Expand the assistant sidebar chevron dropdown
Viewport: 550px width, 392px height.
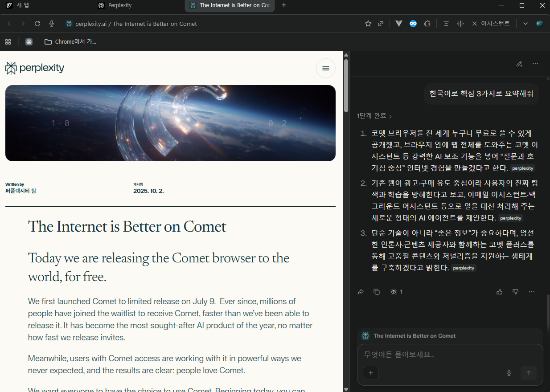(x=525, y=24)
